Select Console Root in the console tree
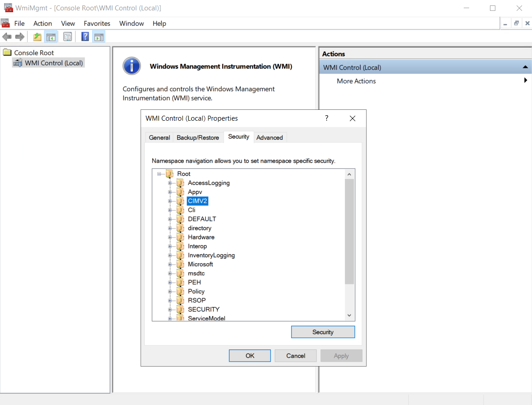This screenshot has width=532, height=405. (x=34, y=52)
